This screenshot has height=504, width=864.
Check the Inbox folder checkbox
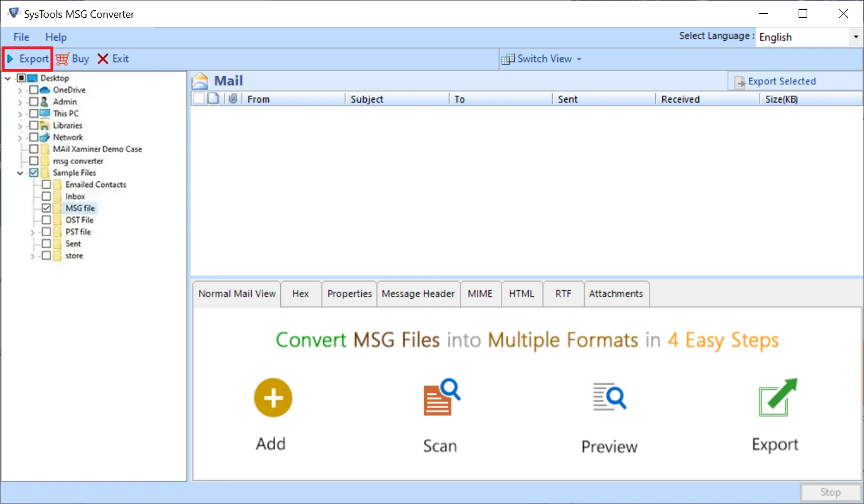pyautogui.click(x=46, y=197)
